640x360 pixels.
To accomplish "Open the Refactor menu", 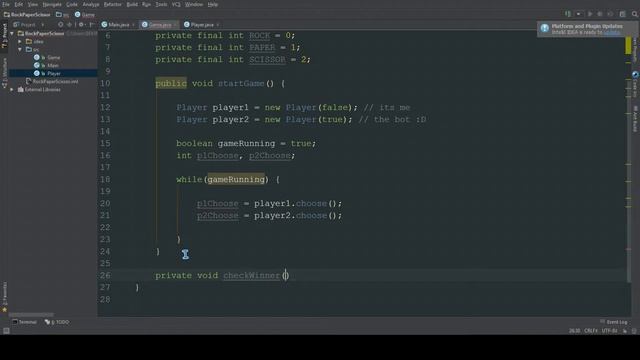I will coord(112,4).
